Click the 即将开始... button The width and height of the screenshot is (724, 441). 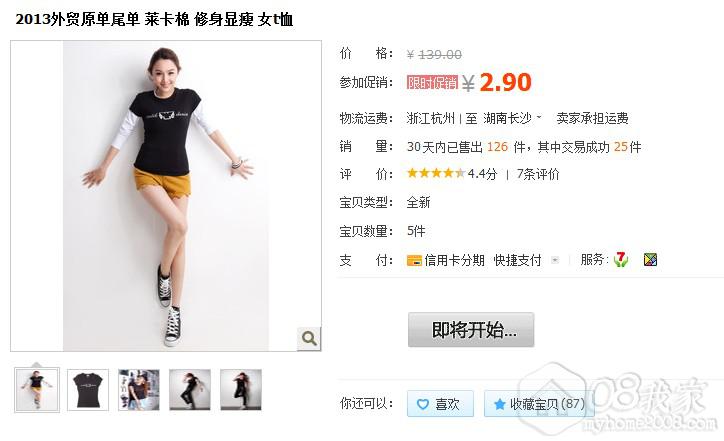471,330
